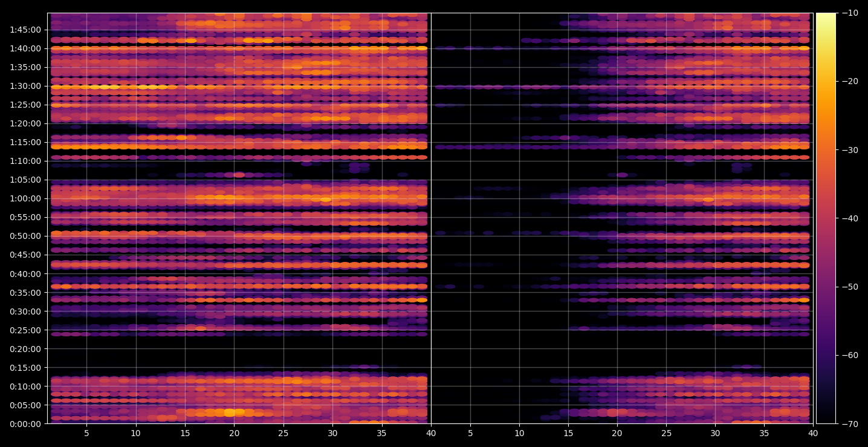Image resolution: width=868 pixels, height=447 pixels.
Task: Click x-axis label 15 under the left heatmap
Action: coord(185,434)
